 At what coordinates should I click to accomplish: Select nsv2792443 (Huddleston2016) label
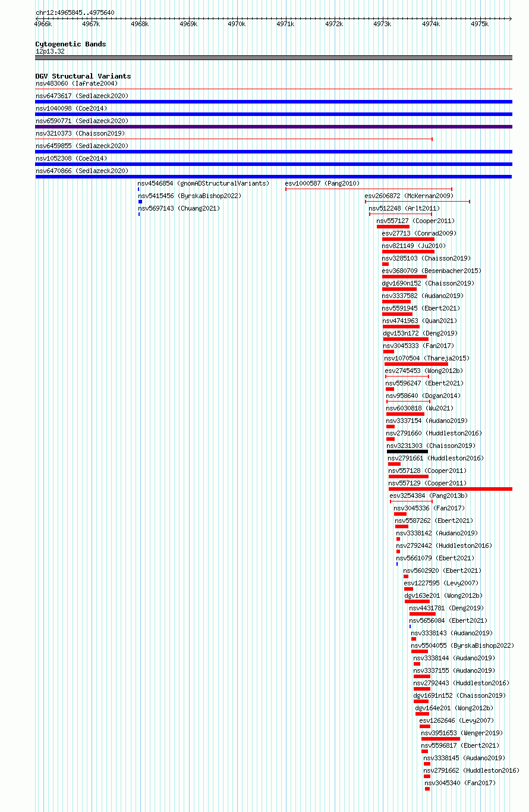pos(461,683)
